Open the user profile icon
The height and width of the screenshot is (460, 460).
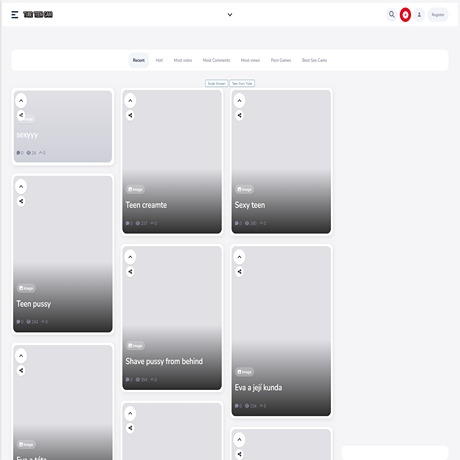[419, 15]
